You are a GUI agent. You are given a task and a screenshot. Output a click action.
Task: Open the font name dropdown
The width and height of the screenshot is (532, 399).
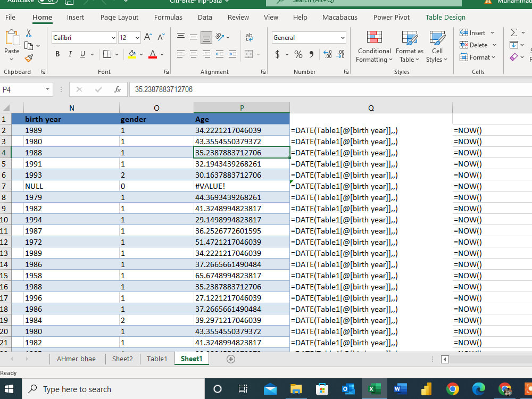click(113, 38)
